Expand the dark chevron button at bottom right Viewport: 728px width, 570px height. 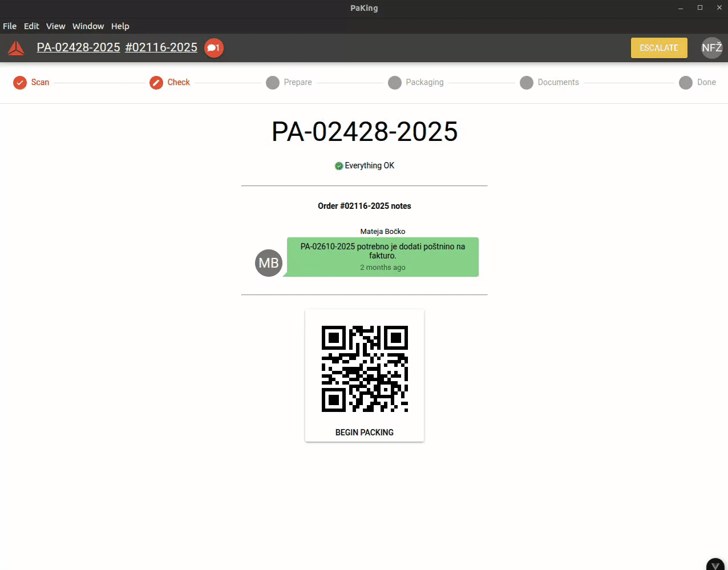pyautogui.click(x=715, y=565)
